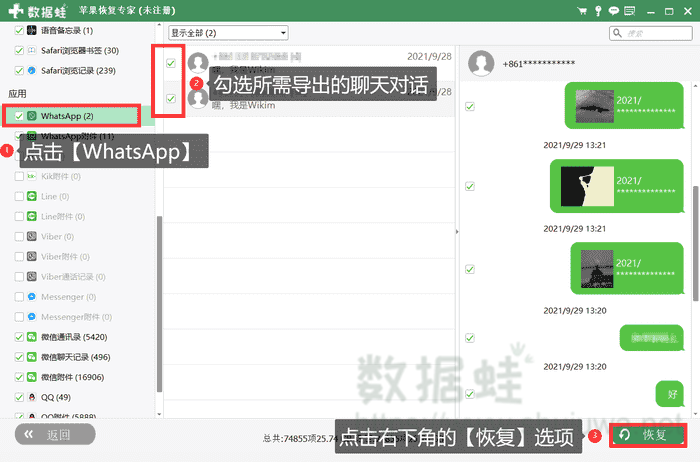The width and height of the screenshot is (700, 462).
Task: Click the Messenger app icon
Action: coord(32,297)
